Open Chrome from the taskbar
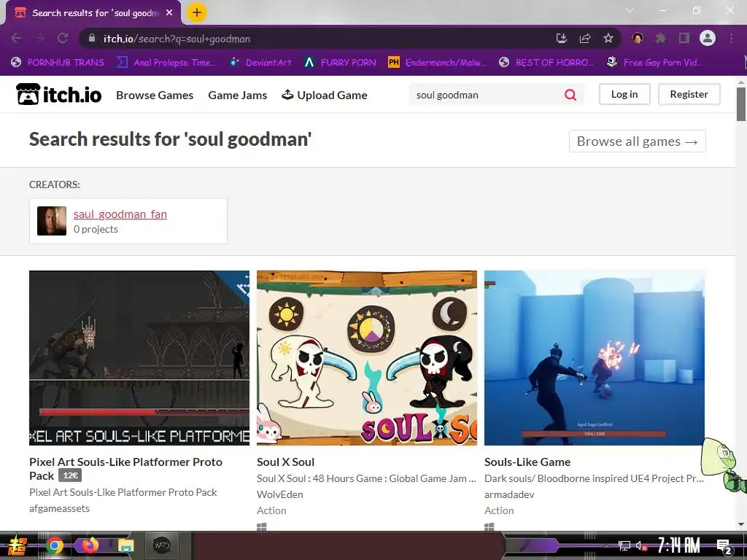 54,545
